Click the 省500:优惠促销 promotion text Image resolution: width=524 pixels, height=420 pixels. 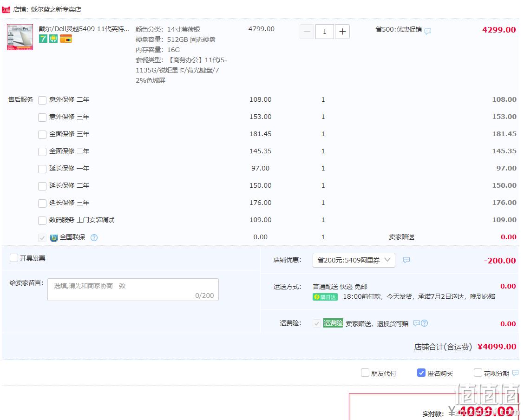[x=399, y=29]
